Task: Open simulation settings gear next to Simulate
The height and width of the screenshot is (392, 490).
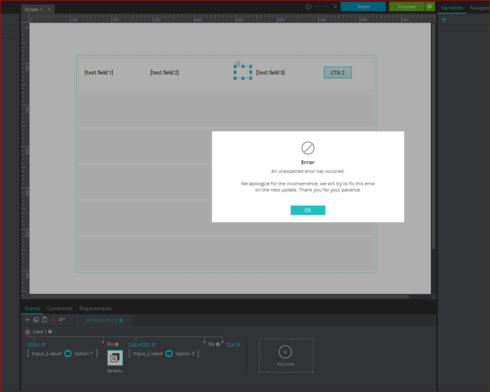Action: click(x=430, y=7)
